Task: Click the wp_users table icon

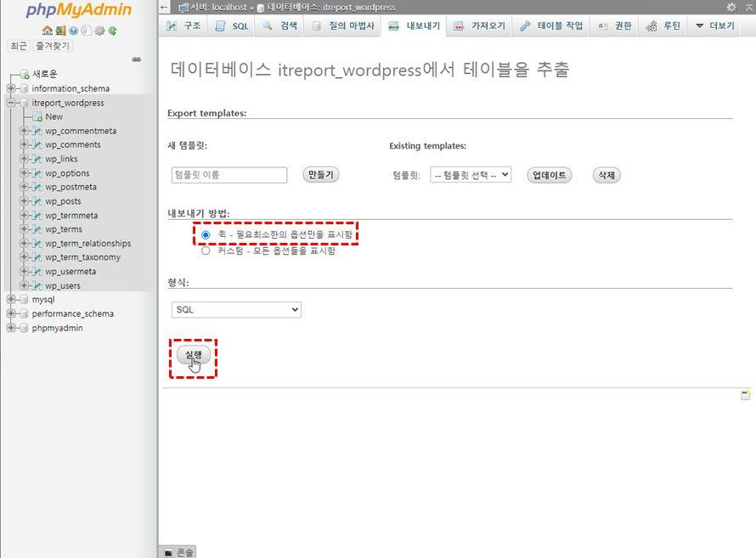Action: (37, 285)
